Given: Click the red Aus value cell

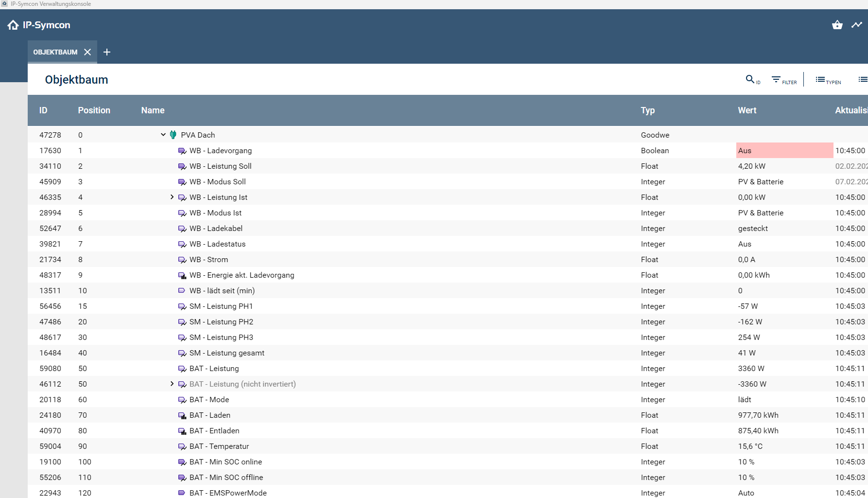Looking at the screenshot, I should [x=784, y=151].
